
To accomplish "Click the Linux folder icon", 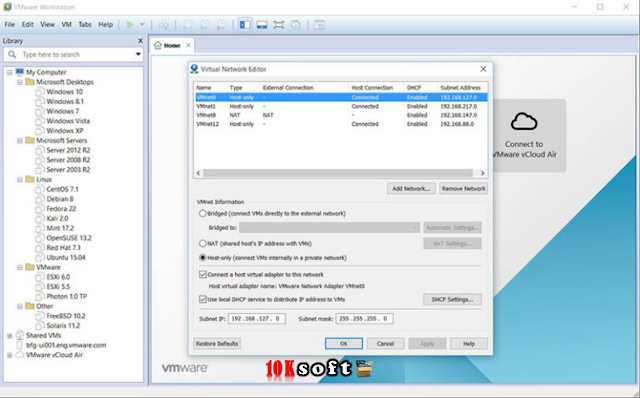I will (x=30, y=179).
